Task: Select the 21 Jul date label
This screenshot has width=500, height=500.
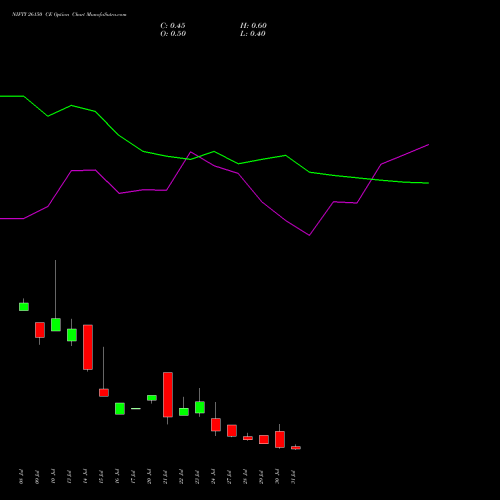Action: (x=166, y=477)
